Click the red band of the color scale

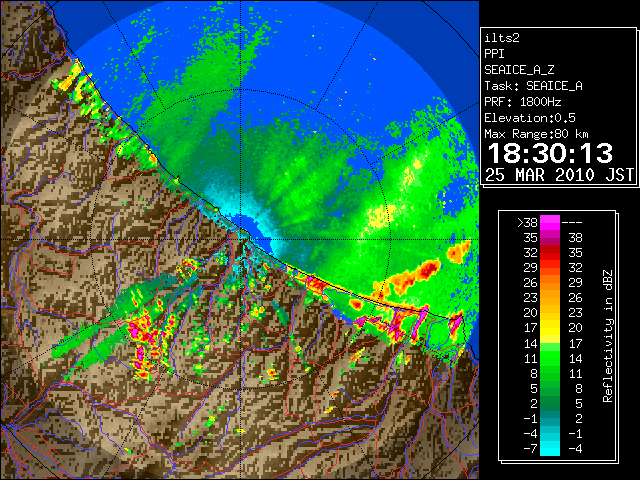tap(550, 253)
